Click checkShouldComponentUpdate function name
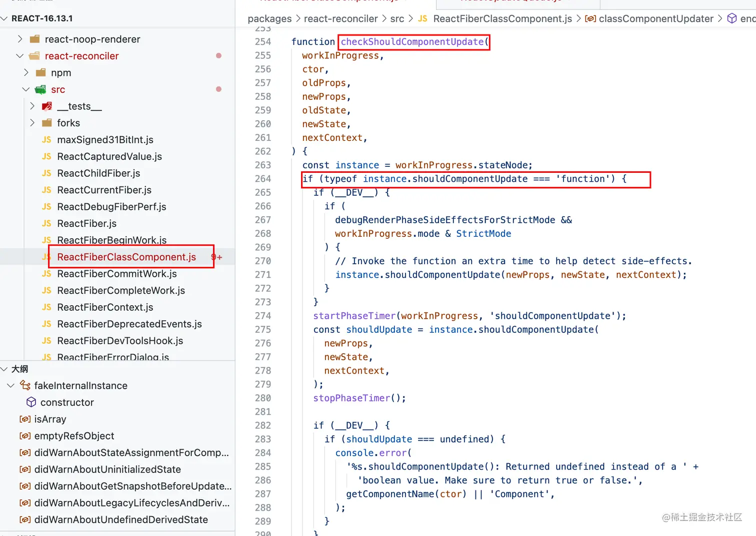Screen dimensions: 756x536 point(412,42)
